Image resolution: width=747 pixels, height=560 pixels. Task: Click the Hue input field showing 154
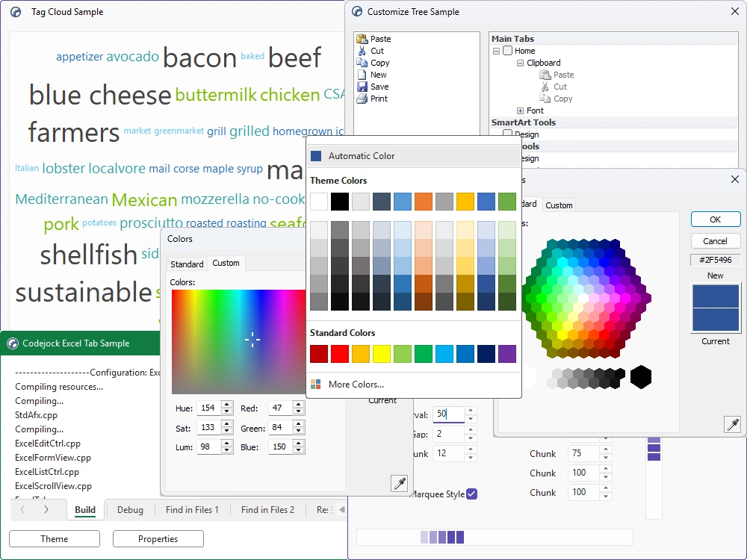pyautogui.click(x=209, y=408)
